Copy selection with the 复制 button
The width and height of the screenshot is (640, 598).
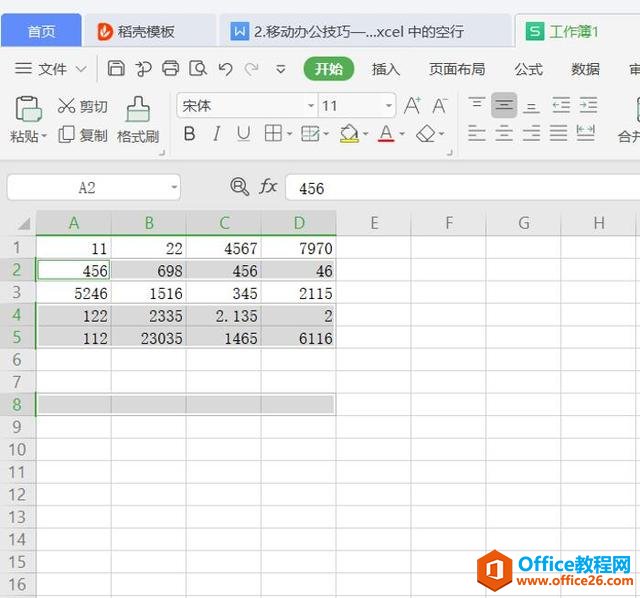click(82, 135)
